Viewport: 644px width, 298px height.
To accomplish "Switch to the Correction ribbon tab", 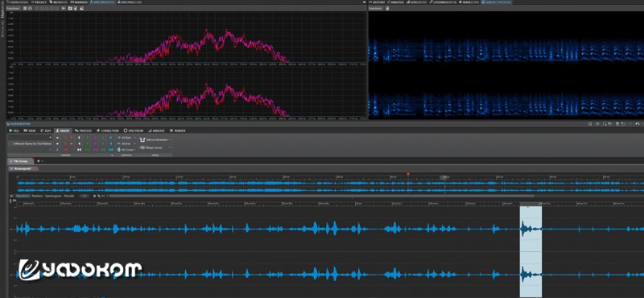I will click(x=108, y=130).
